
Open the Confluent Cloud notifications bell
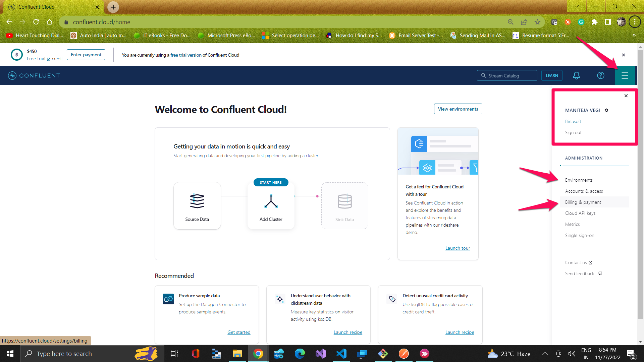pyautogui.click(x=576, y=75)
